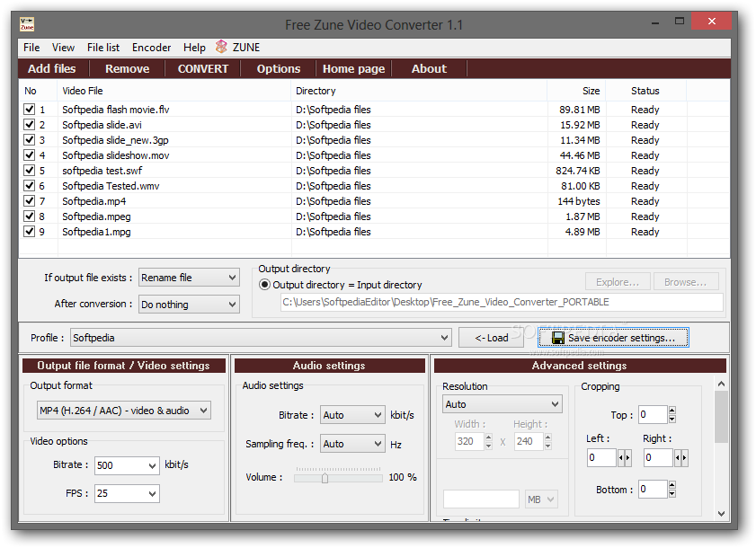Screen dimensions: 756x548
Task: Open the File list menu
Action: 103,48
